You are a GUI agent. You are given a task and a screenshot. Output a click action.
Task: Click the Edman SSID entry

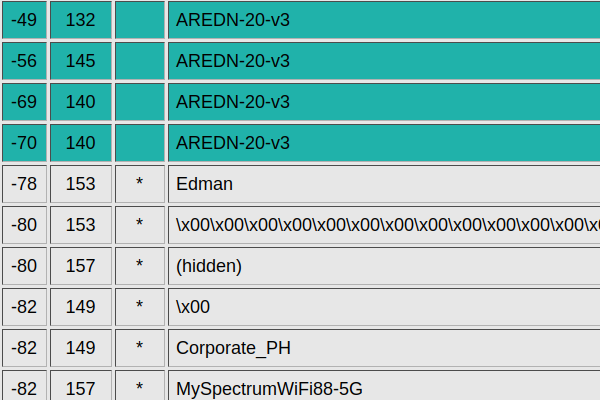pos(204,184)
